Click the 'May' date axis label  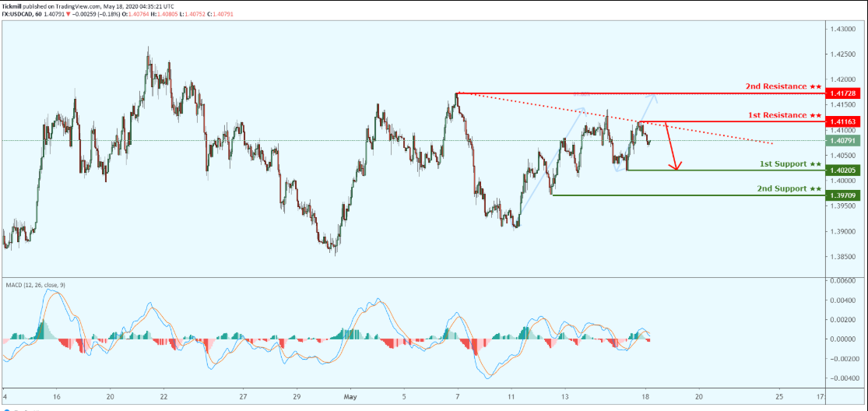349,397
